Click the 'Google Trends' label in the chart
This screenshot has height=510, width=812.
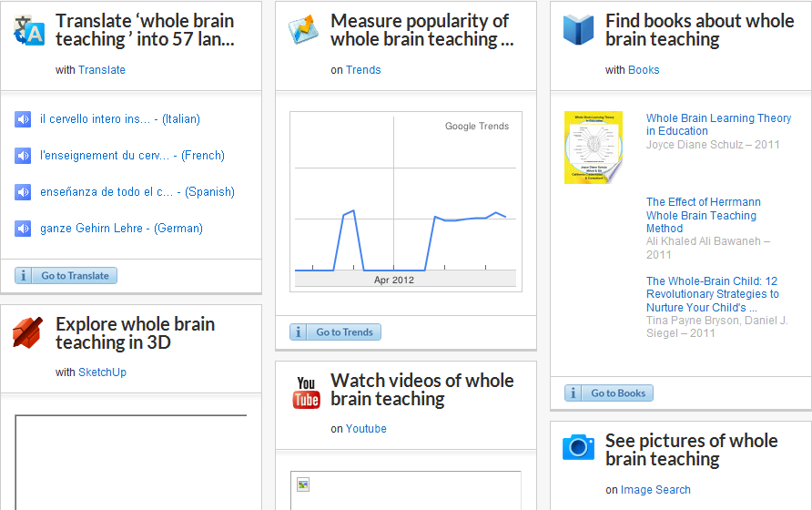pyautogui.click(x=477, y=126)
